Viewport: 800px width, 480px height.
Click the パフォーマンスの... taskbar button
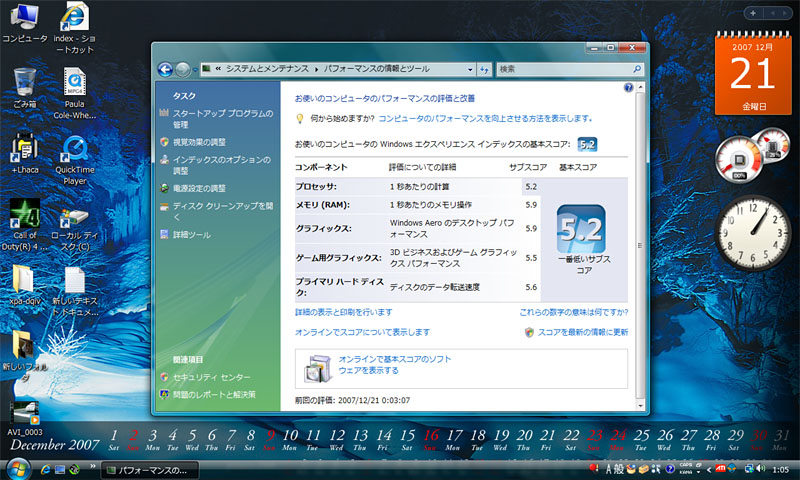pyautogui.click(x=149, y=470)
